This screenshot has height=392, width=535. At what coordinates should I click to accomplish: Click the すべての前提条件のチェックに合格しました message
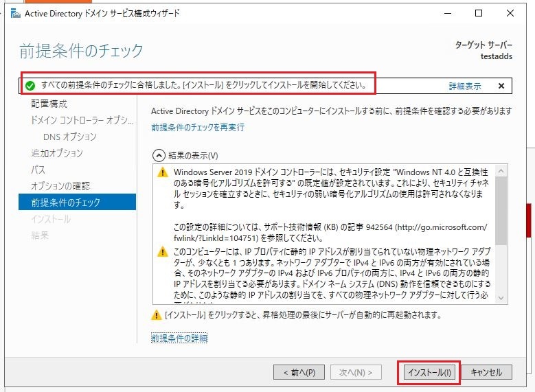204,85
